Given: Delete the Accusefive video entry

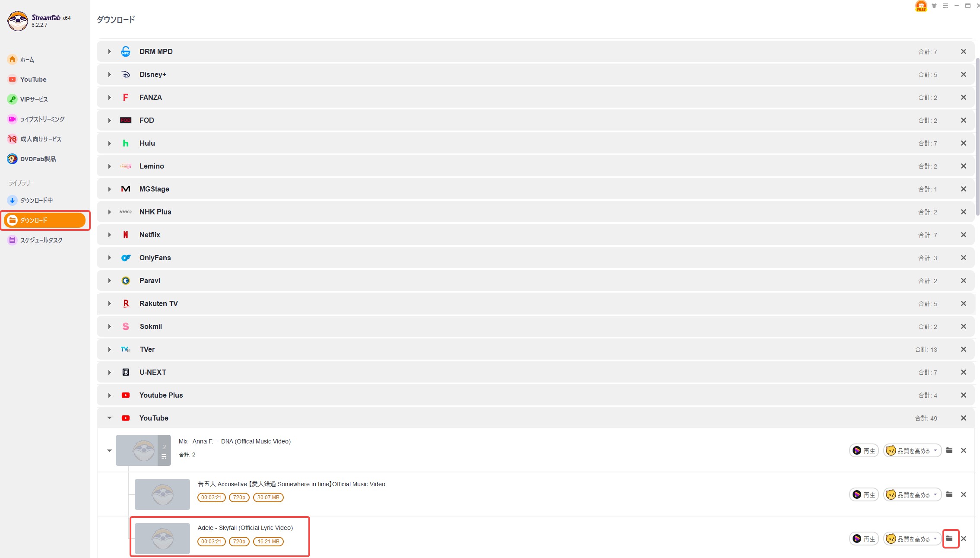Looking at the screenshot, I should (x=963, y=494).
